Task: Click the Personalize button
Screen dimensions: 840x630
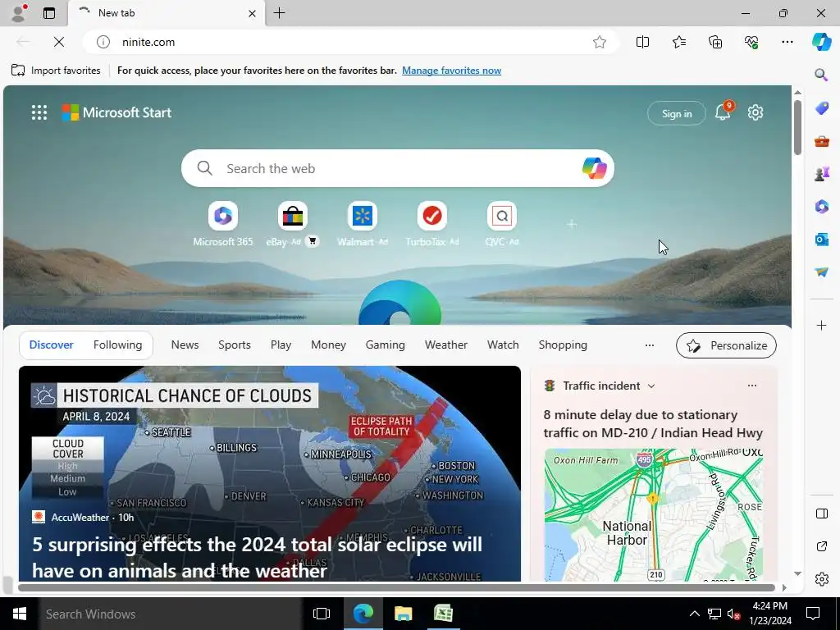Action: tap(726, 345)
